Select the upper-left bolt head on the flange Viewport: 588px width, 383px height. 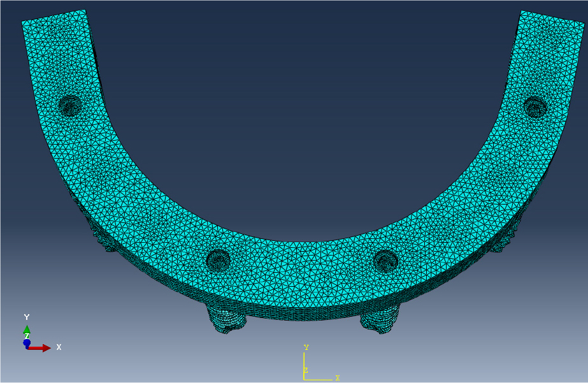(69, 105)
